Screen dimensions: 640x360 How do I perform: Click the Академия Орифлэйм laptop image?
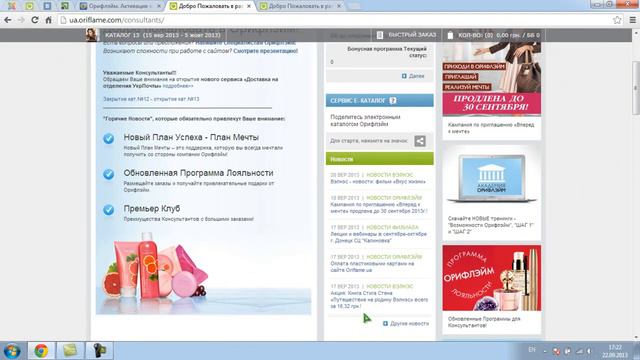(492, 178)
